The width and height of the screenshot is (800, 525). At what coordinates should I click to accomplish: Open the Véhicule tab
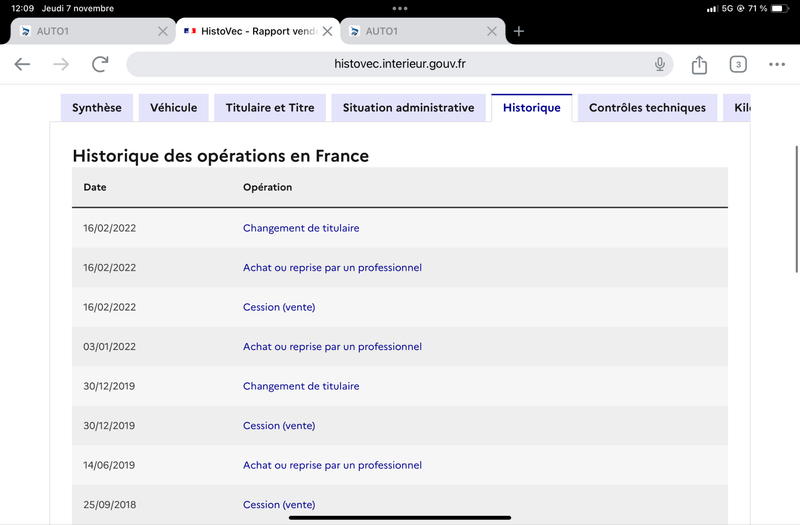173,108
